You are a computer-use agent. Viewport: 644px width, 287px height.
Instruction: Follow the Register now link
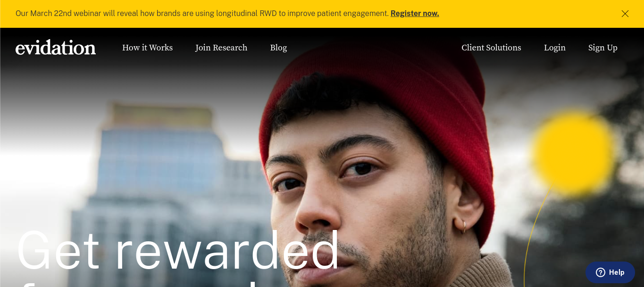pyautogui.click(x=415, y=13)
